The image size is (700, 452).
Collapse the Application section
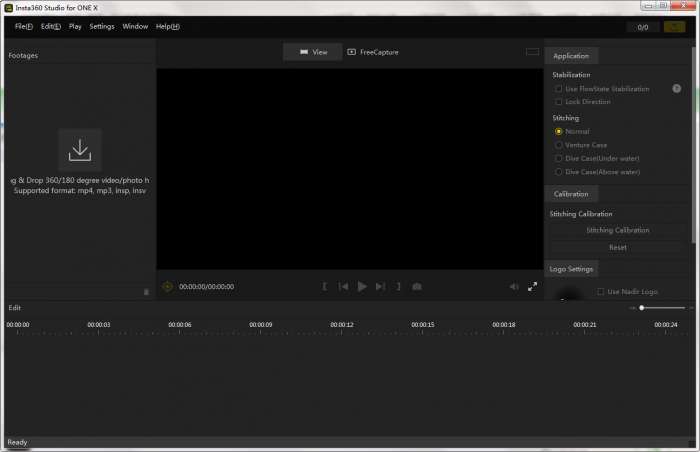point(572,56)
